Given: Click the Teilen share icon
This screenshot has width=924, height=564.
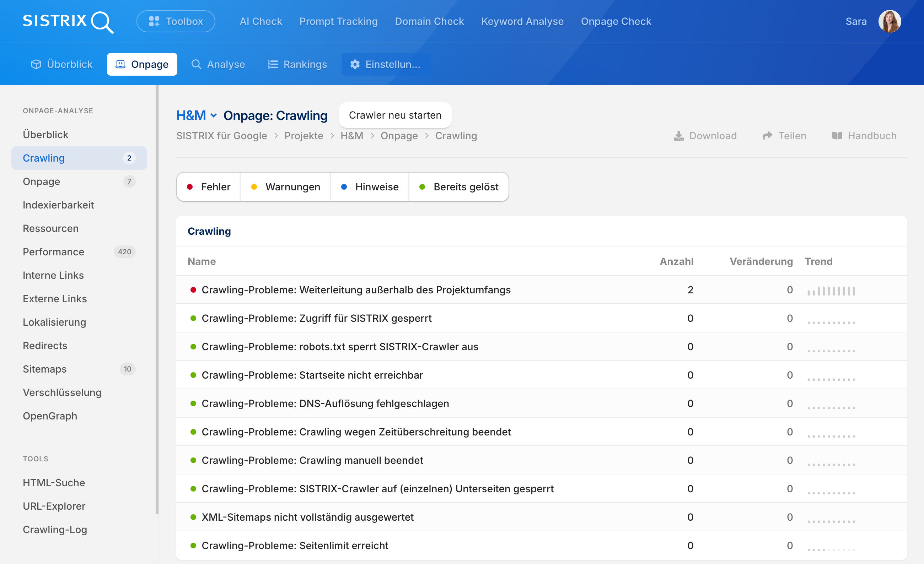Looking at the screenshot, I should 767,136.
